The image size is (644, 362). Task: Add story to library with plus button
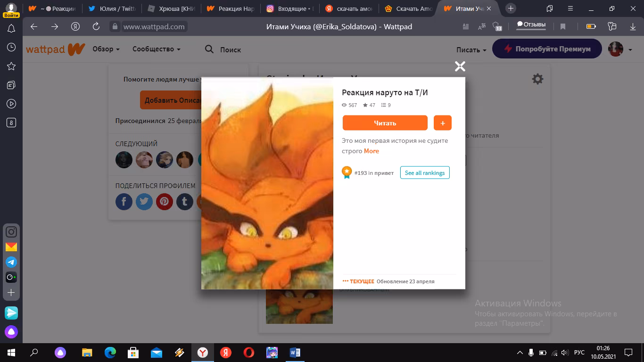[x=443, y=123]
